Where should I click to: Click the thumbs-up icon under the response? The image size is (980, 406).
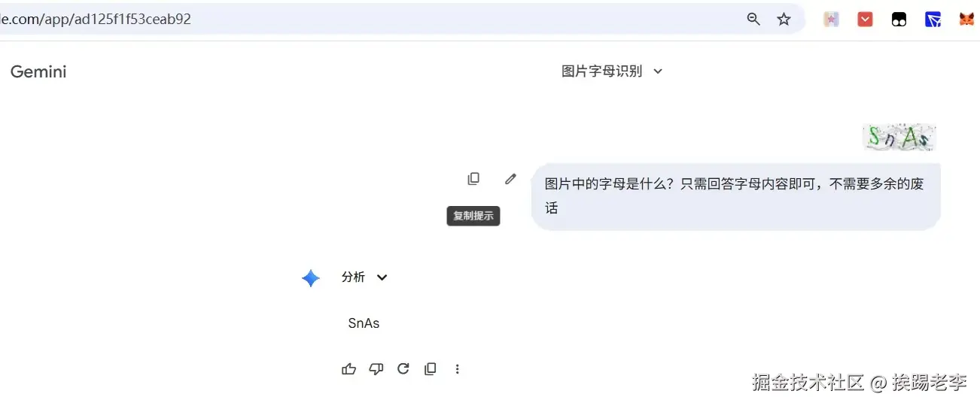[348, 369]
